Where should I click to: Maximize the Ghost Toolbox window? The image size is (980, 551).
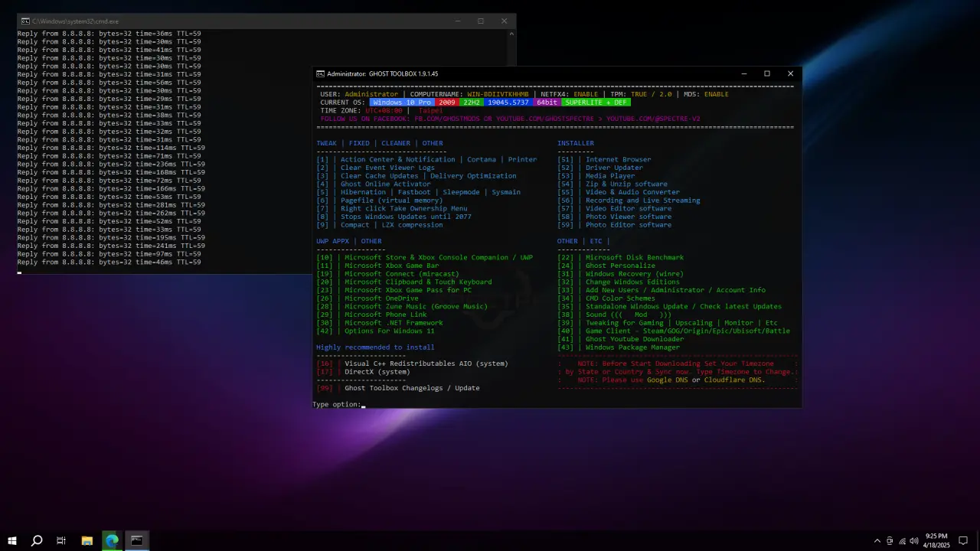tap(767, 73)
